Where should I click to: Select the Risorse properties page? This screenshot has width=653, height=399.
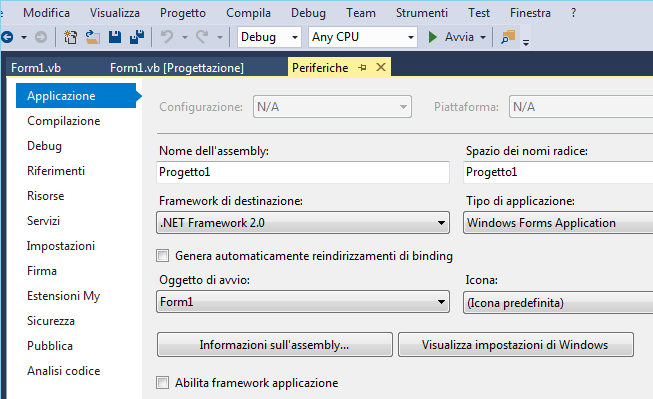tap(45, 196)
